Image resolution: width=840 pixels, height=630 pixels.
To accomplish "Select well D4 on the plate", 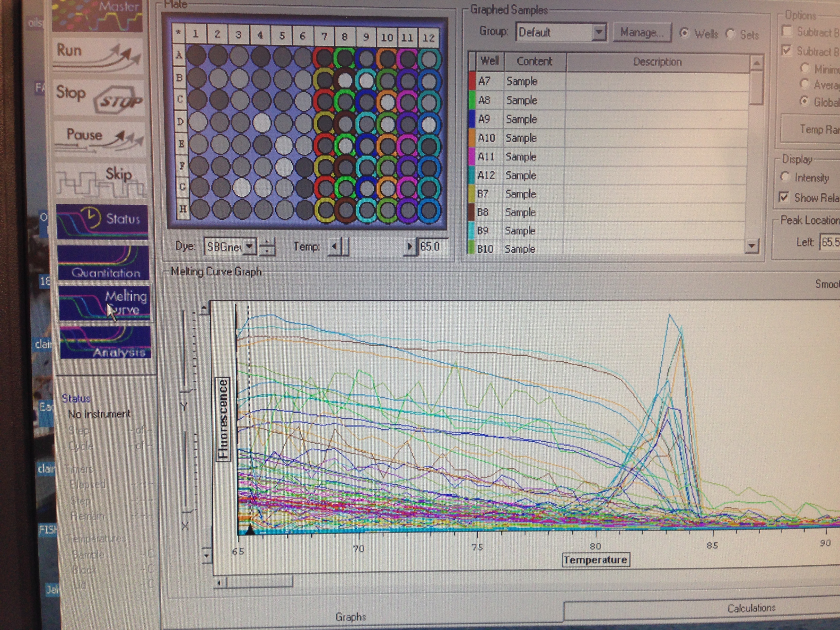I will [x=262, y=123].
